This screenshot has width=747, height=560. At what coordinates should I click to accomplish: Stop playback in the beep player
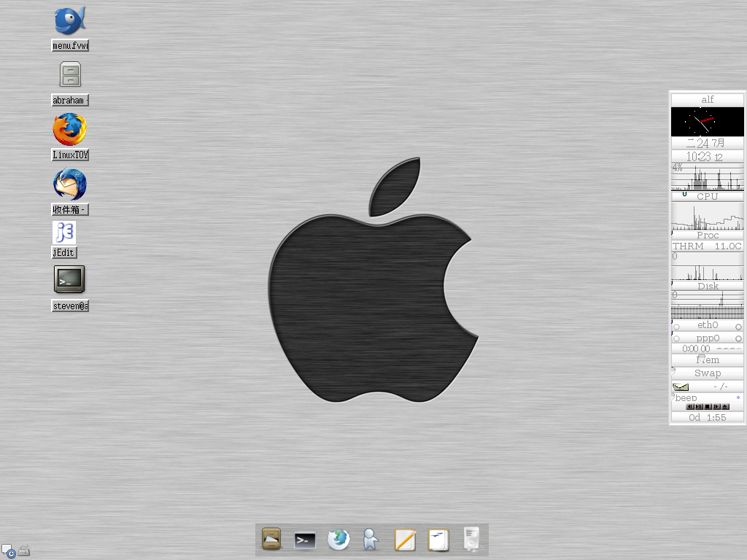[x=708, y=407]
